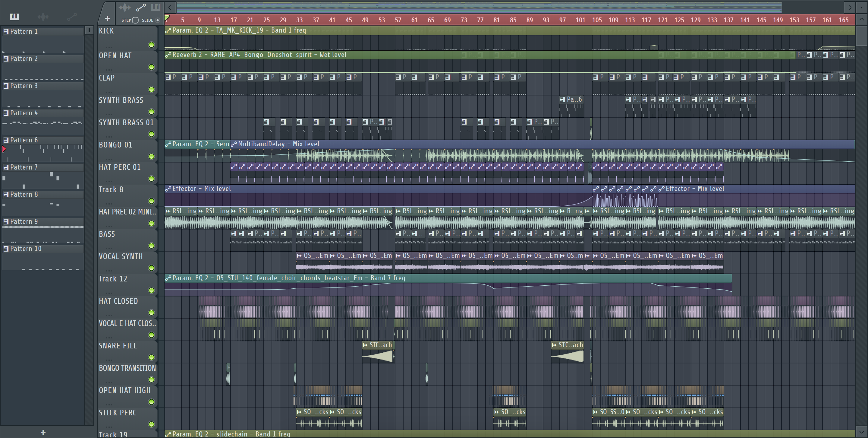This screenshot has height=438, width=868.
Task: Click the green playhead marker at bar 1
Action: (x=167, y=17)
